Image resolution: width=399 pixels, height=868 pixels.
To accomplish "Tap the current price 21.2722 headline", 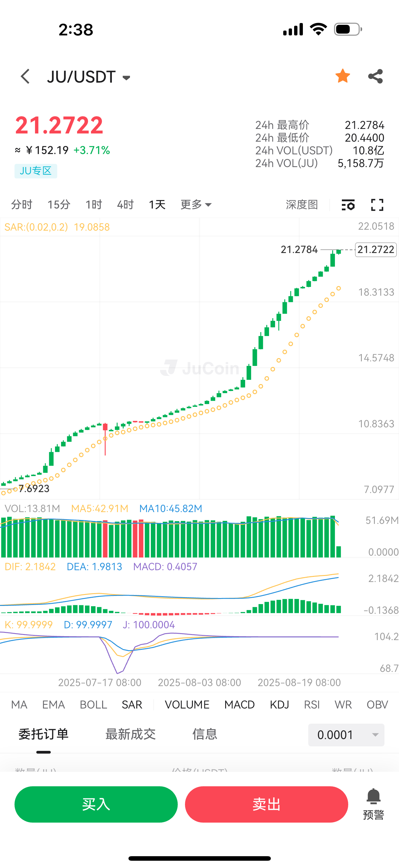I will [x=59, y=125].
